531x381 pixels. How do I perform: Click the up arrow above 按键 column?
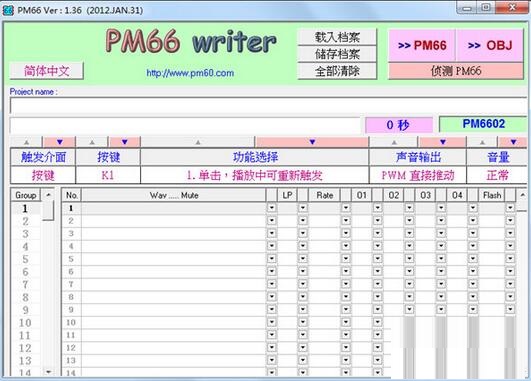[x=92, y=142]
